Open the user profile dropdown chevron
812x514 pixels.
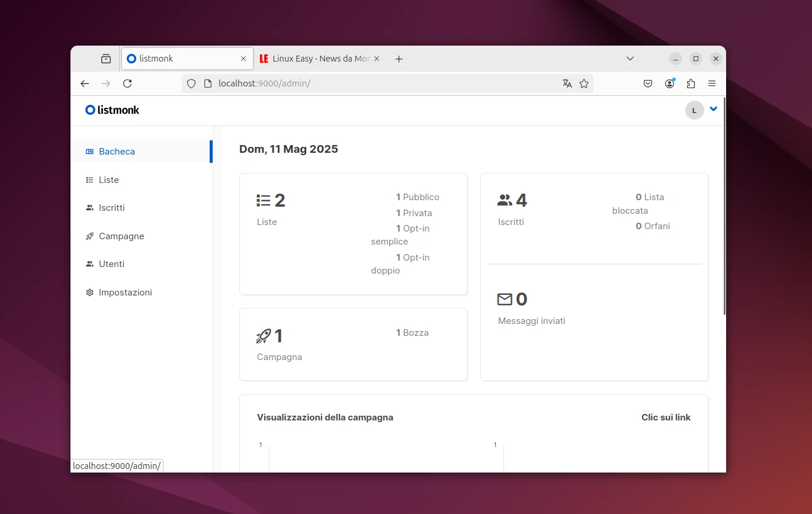point(713,109)
